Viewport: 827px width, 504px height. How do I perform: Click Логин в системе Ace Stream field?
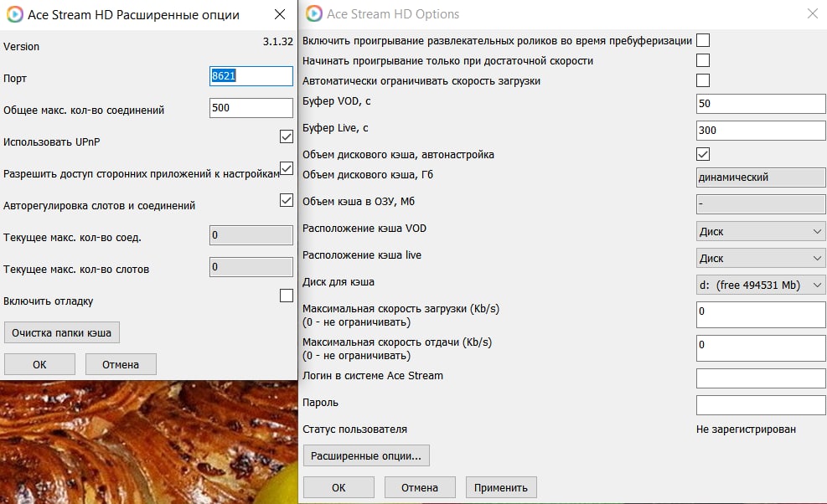(761, 378)
